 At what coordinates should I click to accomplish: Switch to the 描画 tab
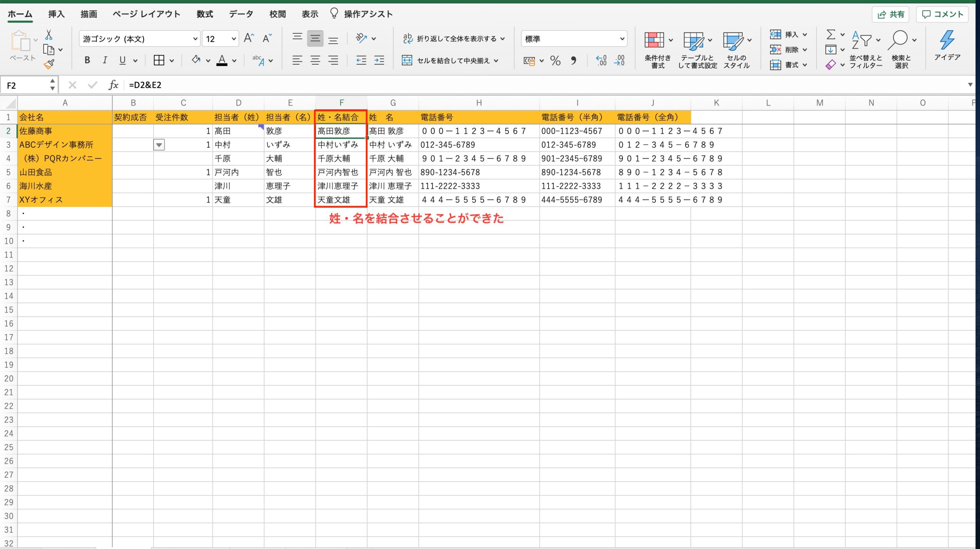[89, 14]
